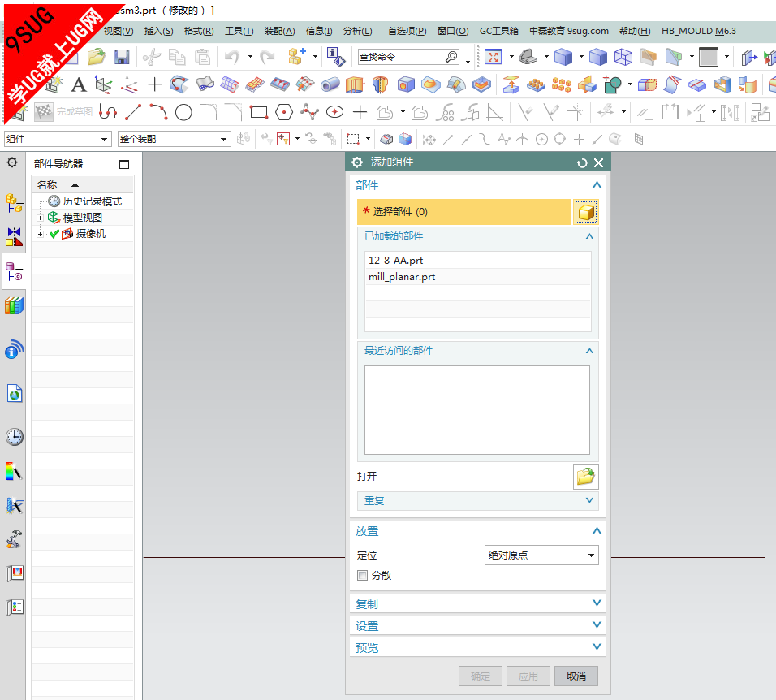Viewport: 776px width, 700px height.
Task: Open the 帮助(H) menu
Action: click(x=635, y=31)
